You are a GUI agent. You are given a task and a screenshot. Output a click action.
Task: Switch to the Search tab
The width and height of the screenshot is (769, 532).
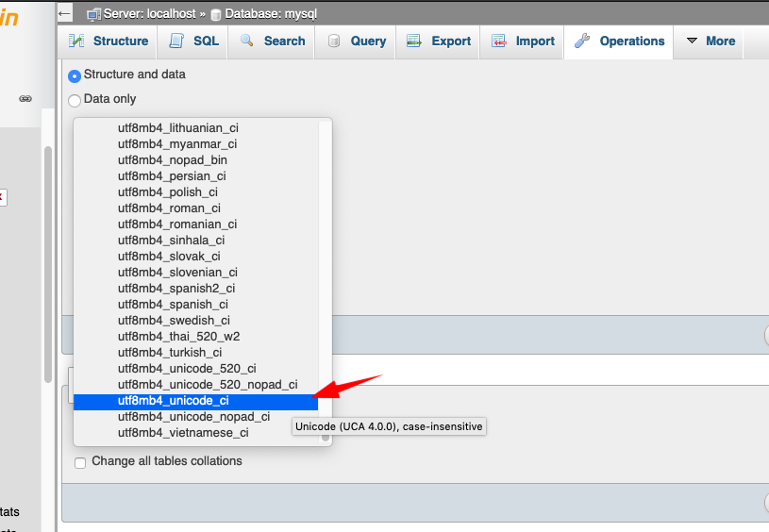click(271, 42)
